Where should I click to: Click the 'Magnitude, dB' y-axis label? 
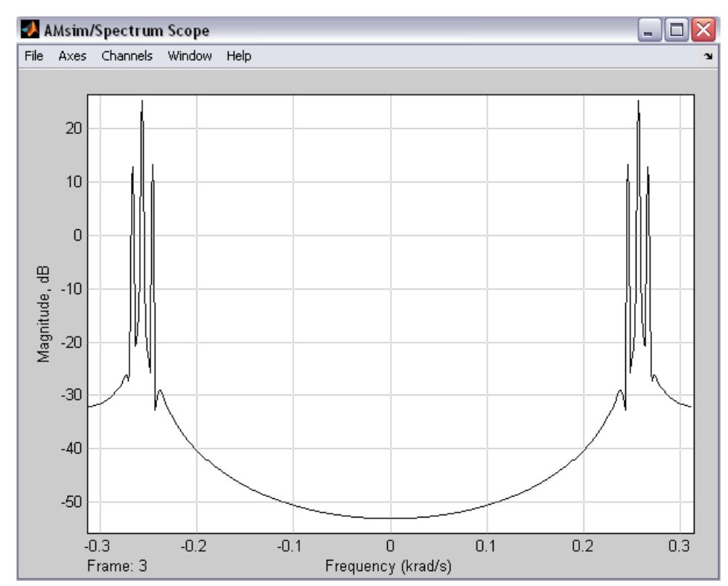pyautogui.click(x=45, y=304)
